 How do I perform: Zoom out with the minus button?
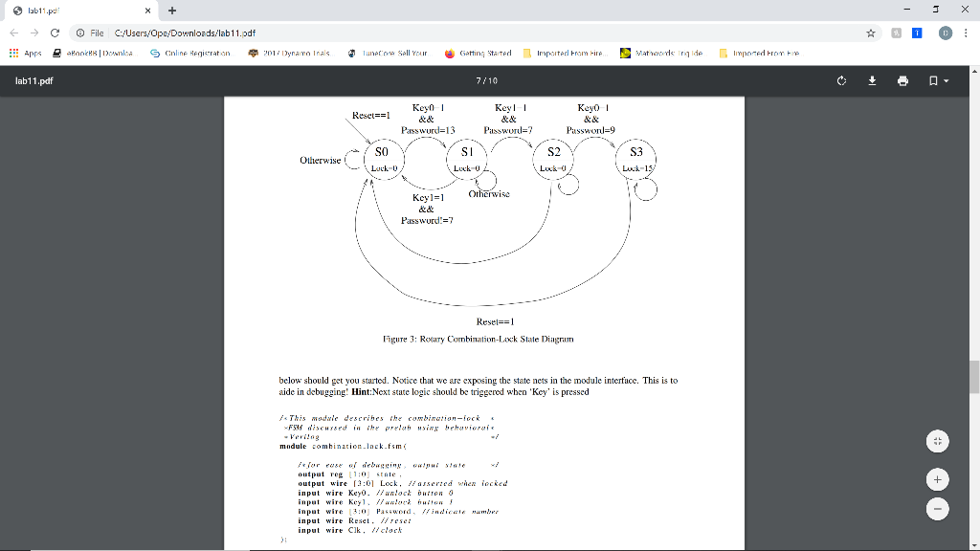pos(937,509)
